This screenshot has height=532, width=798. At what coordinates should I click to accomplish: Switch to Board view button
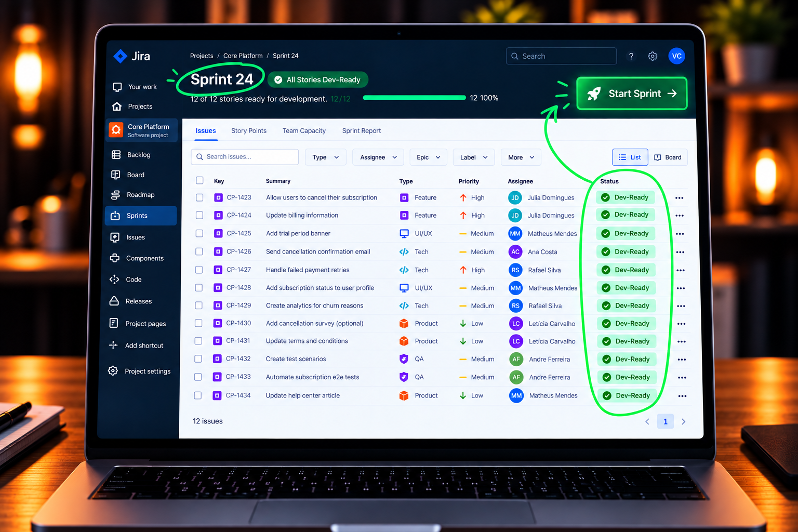click(x=668, y=157)
